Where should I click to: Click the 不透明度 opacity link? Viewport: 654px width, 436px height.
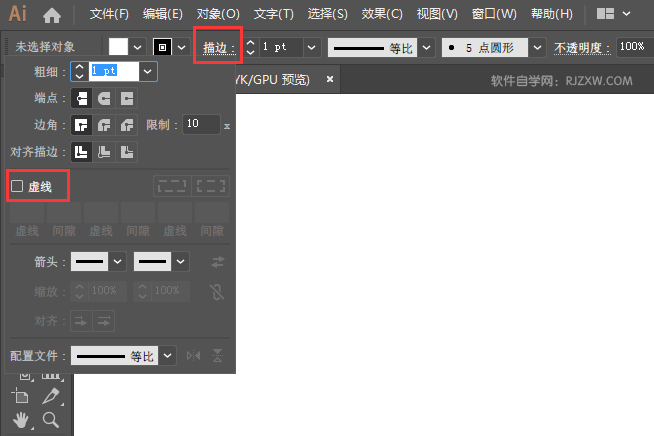point(582,48)
